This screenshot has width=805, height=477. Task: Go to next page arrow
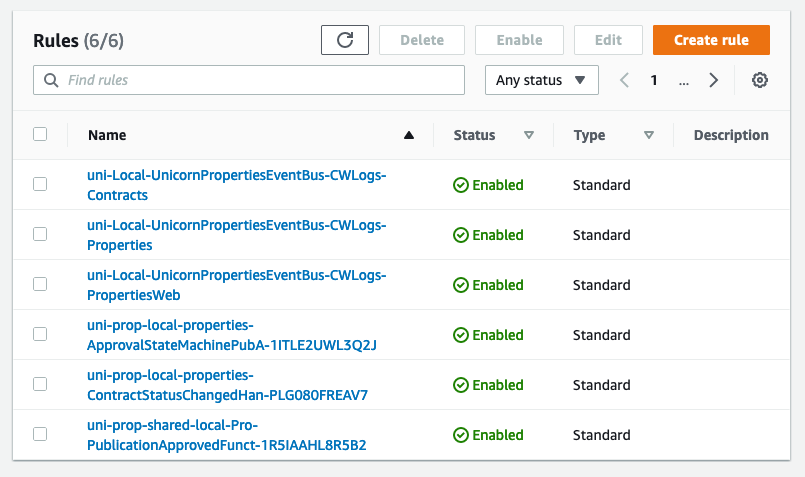click(x=713, y=80)
